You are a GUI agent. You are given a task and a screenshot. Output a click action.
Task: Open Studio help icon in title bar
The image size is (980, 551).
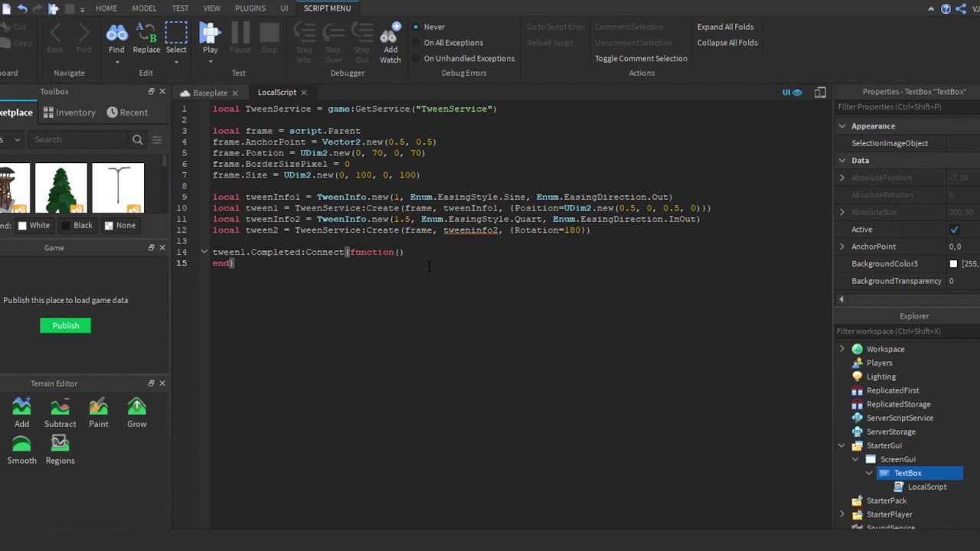click(x=946, y=8)
